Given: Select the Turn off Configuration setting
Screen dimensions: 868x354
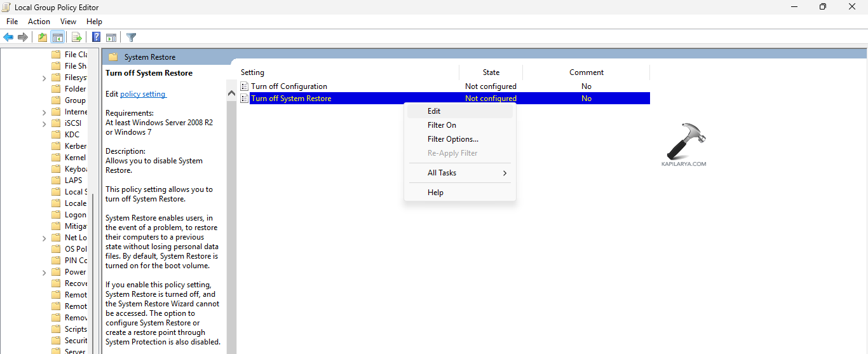Looking at the screenshot, I should 289,86.
